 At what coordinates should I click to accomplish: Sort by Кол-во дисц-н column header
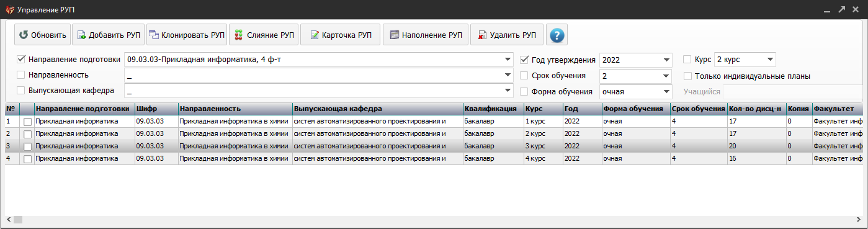point(756,109)
